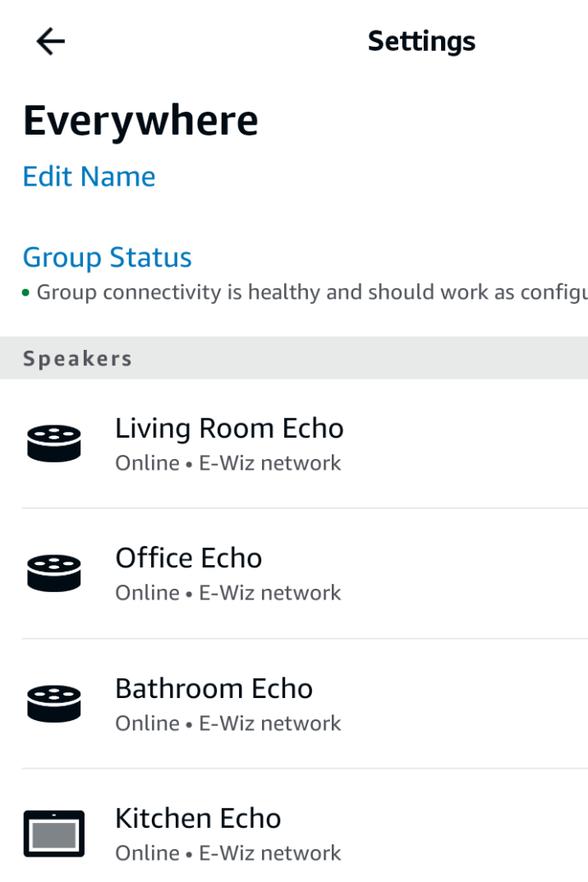Select the Office Echo name

(x=188, y=558)
